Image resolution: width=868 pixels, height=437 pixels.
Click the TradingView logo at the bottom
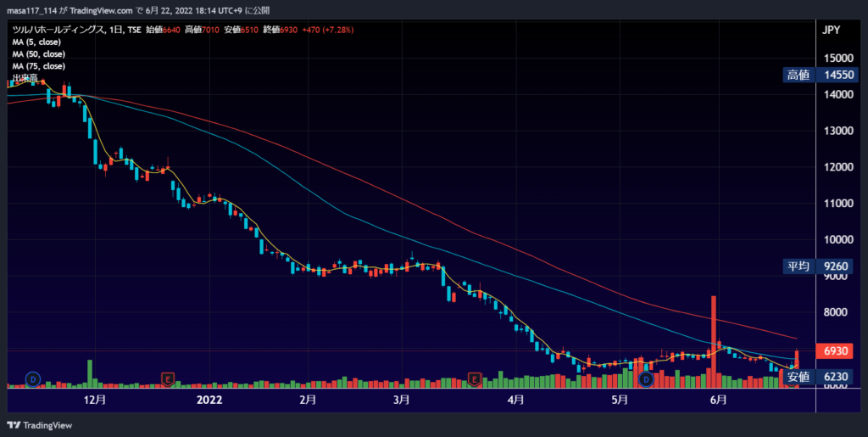[x=39, y=425]
